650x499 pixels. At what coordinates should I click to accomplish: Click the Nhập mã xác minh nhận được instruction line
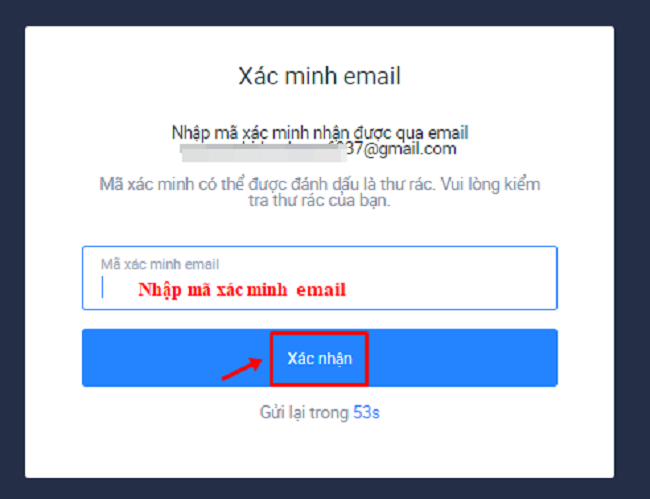coord(320,133)
